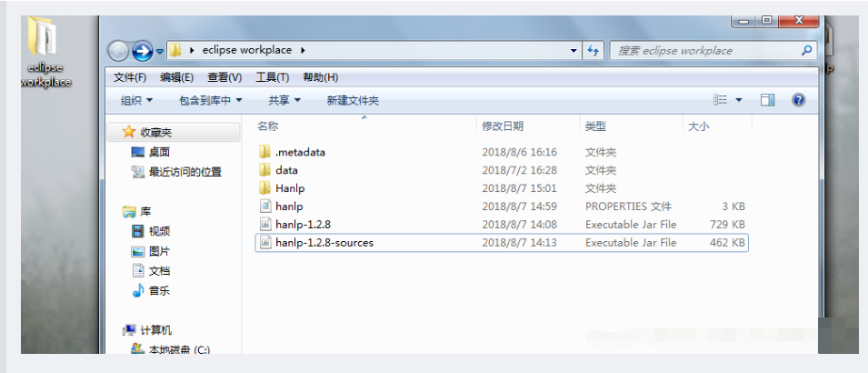Screen dimensions: 868x373
Task: Click PROPERTIES 文件 type cell
Action: [628, 207]
